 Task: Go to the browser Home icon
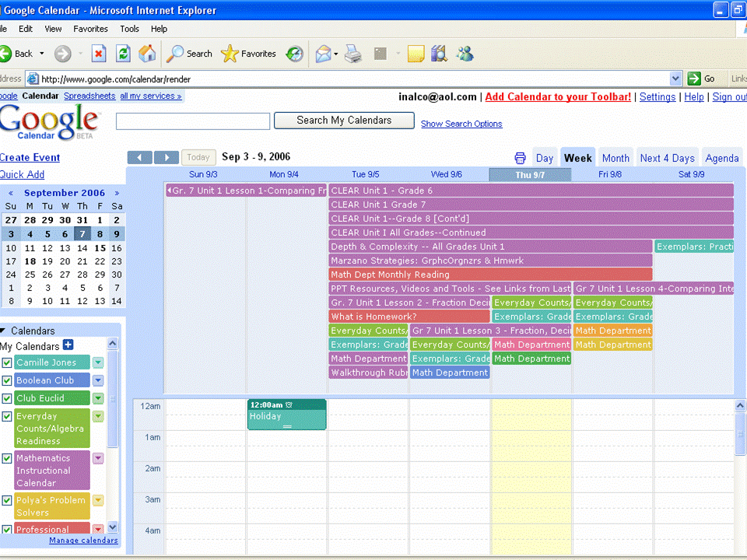coord(147,54)
